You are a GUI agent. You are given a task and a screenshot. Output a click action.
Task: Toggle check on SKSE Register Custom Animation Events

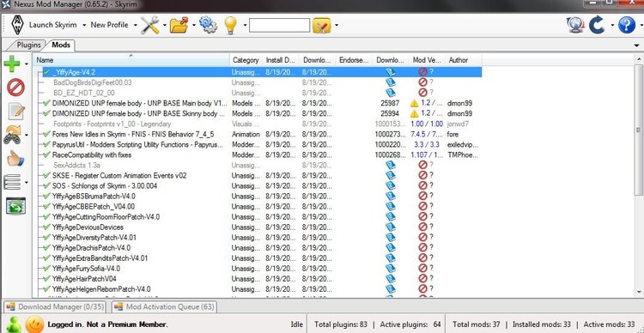[x=47, y=175]
